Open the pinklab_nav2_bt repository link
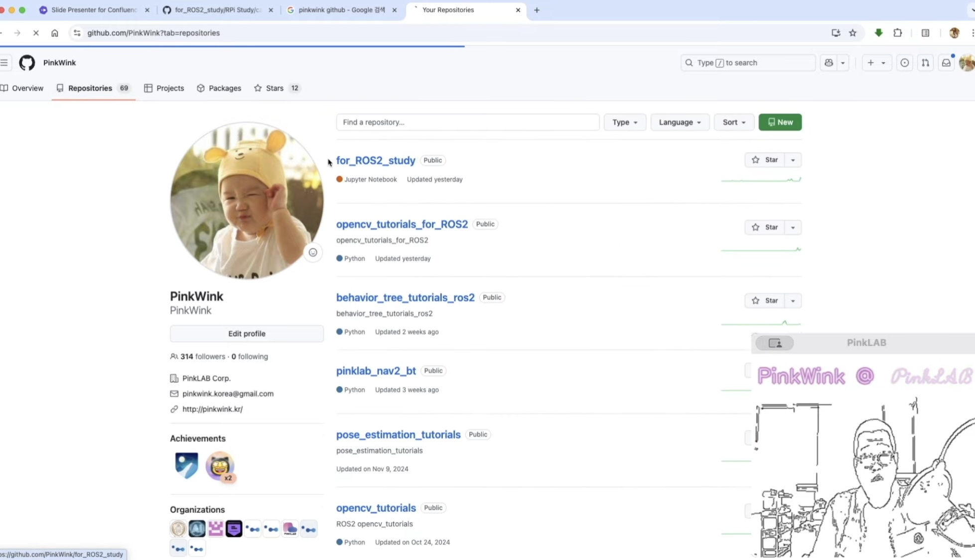 376,371
